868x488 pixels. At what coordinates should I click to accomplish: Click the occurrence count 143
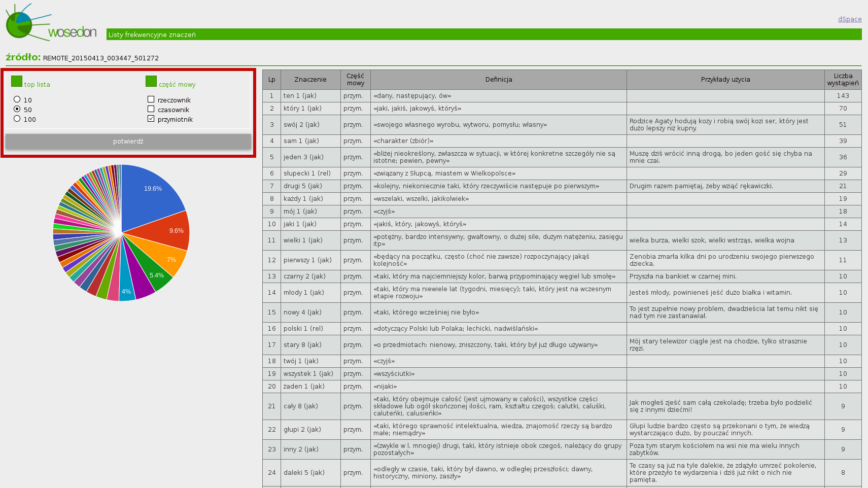pos(843,96)
